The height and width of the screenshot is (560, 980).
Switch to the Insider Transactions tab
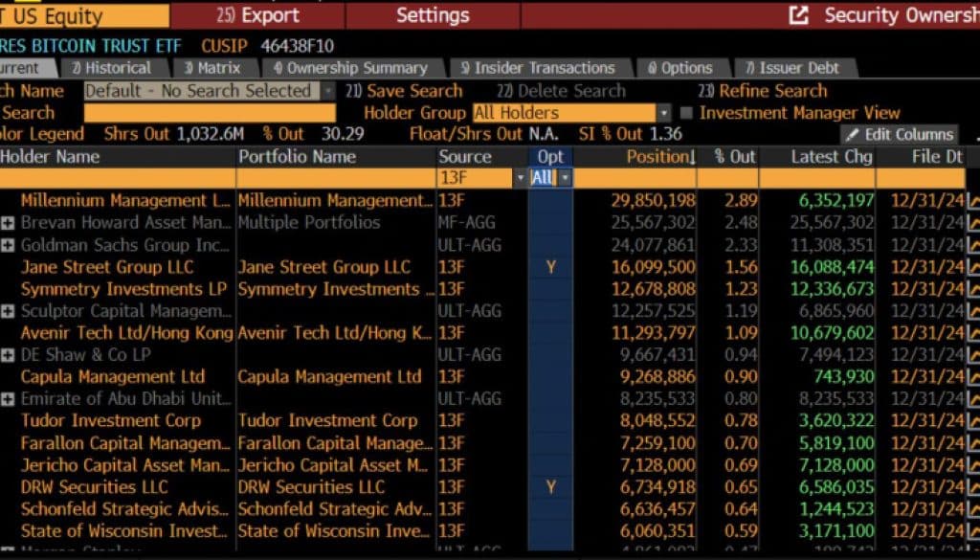click(x=537, y=68)
